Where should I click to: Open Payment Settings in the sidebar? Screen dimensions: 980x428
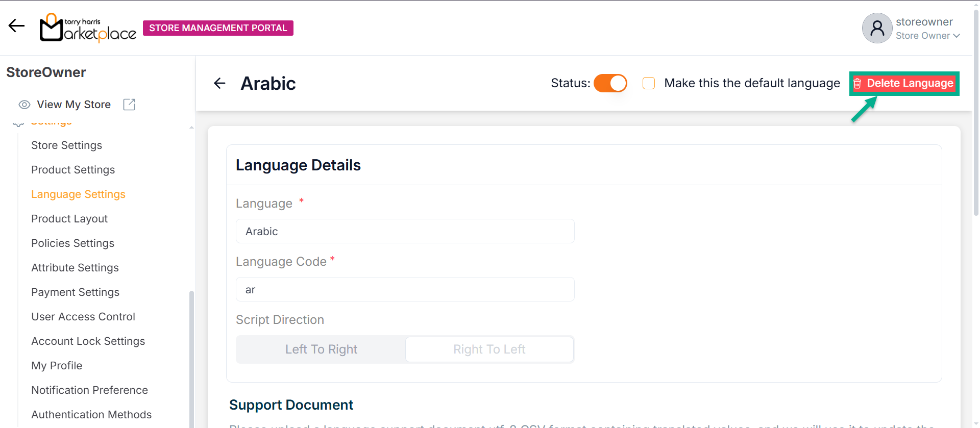(75, 292)
